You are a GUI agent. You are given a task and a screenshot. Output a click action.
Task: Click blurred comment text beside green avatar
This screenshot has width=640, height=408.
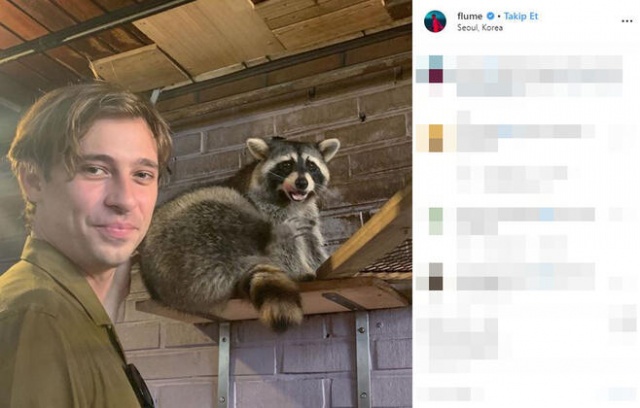coord(526,221)
